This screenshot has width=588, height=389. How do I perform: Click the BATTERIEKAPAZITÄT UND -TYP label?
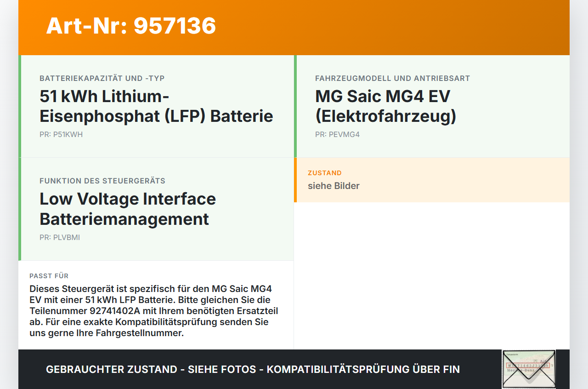click(x=102, y=78)
